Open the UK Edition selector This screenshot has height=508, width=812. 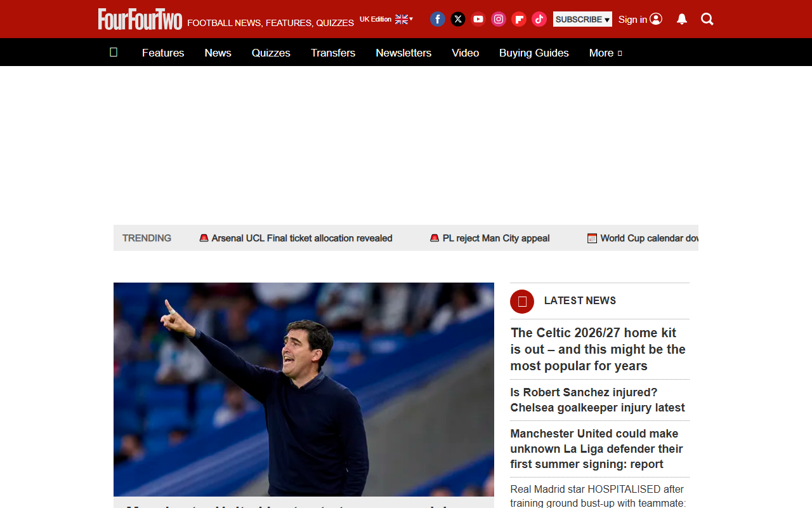386,19
